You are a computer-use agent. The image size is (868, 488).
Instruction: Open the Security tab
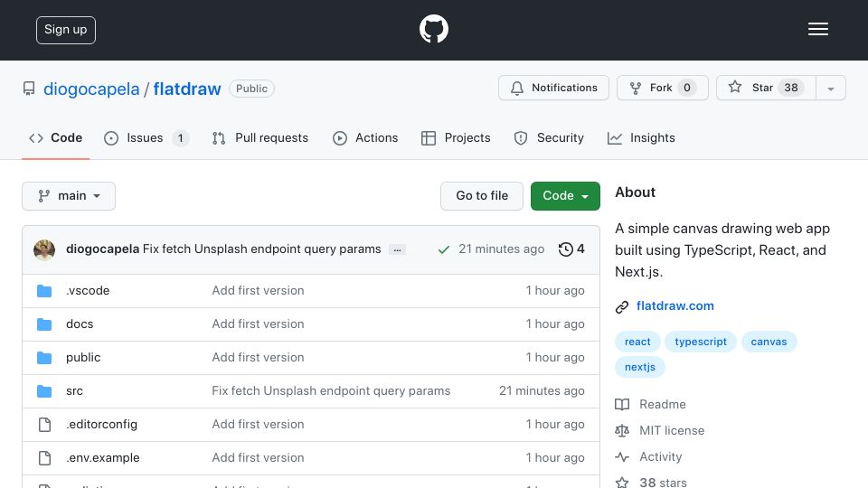tap(549, 137)
